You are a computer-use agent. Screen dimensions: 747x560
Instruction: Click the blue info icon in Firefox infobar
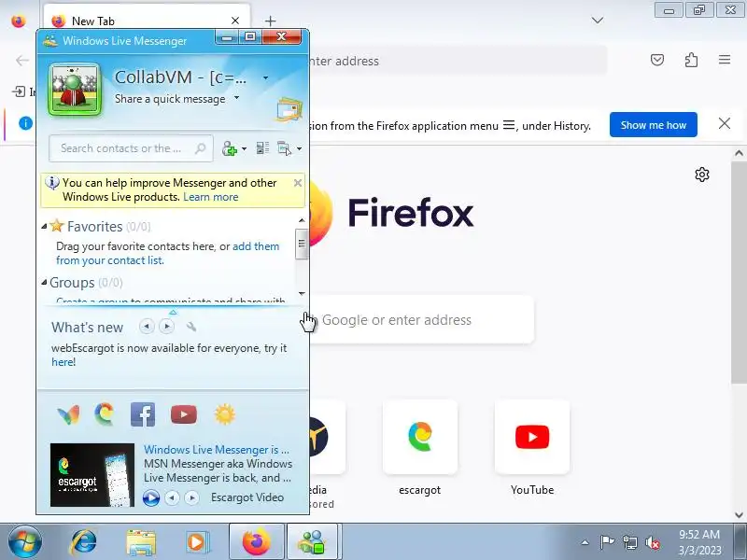(x=25, y=123)
